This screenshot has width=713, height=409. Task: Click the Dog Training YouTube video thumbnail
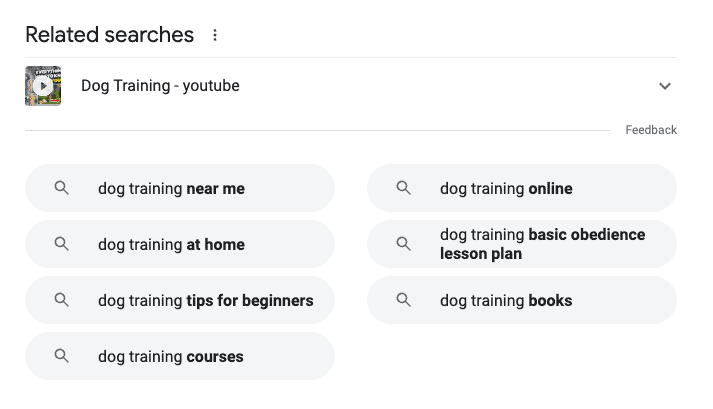pos(43,86)
